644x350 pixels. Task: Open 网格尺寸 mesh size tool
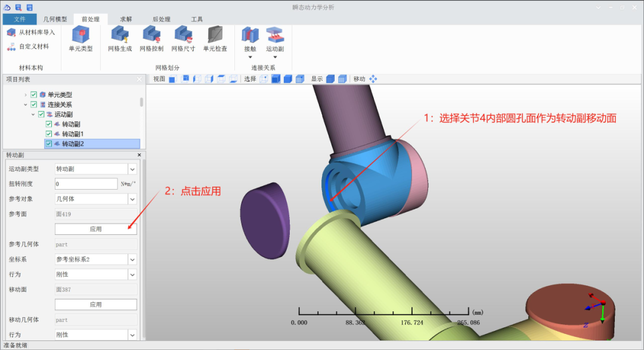coord(183,39)
